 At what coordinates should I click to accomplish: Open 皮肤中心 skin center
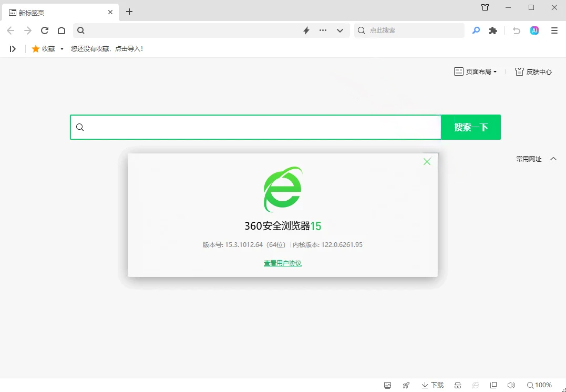(x=533, y=71)
